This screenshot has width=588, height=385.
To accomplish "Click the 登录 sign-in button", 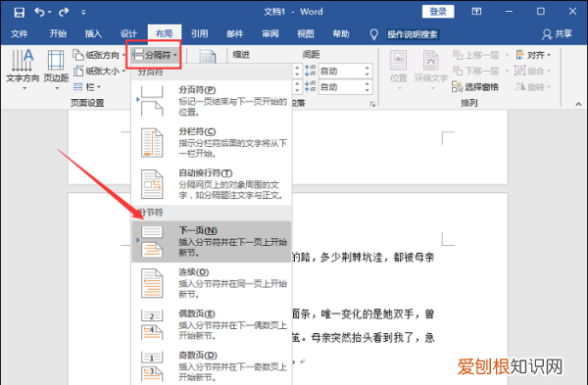I will [438, 12].
